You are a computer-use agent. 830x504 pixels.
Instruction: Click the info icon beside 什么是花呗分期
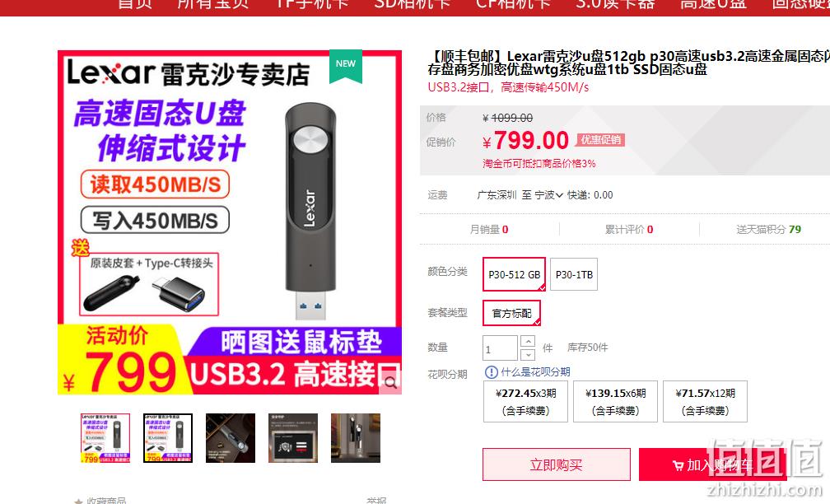(x=491, y=372)
